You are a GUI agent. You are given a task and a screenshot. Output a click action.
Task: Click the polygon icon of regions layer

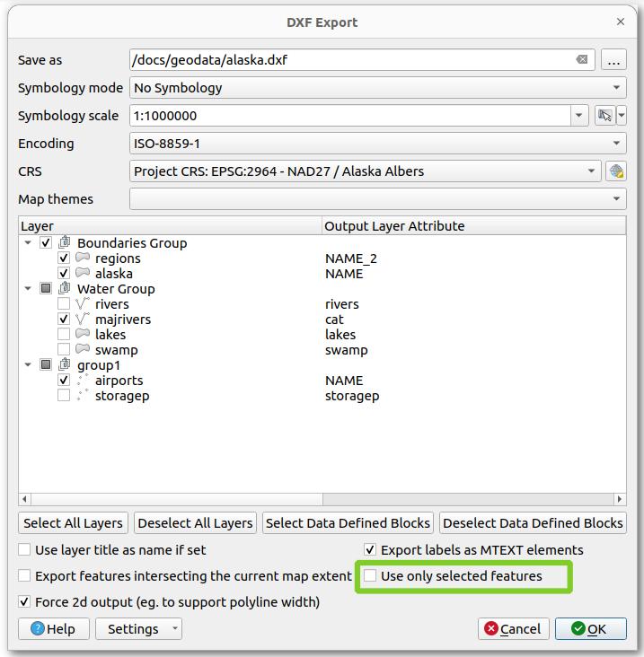click(83, 258)
